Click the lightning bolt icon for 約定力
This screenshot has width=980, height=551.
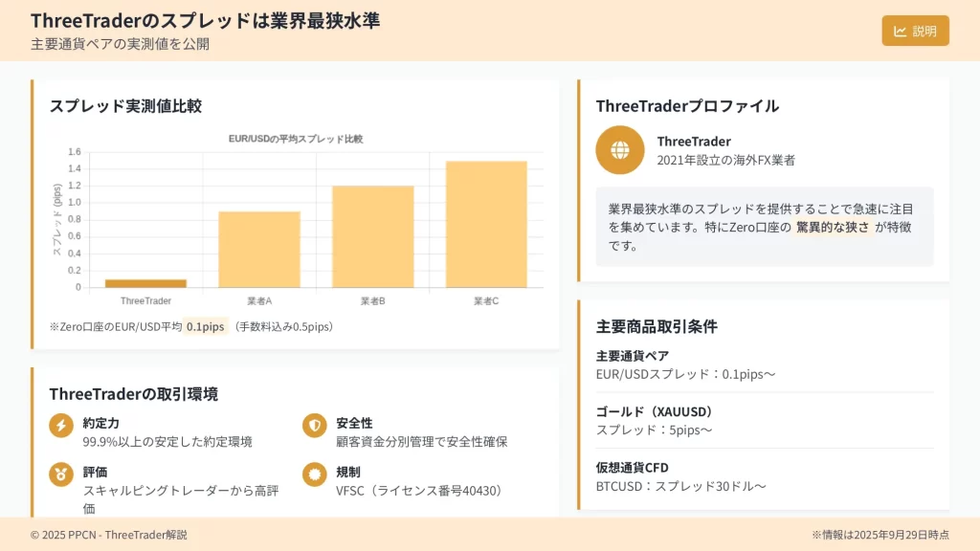[x=61, y=426]
